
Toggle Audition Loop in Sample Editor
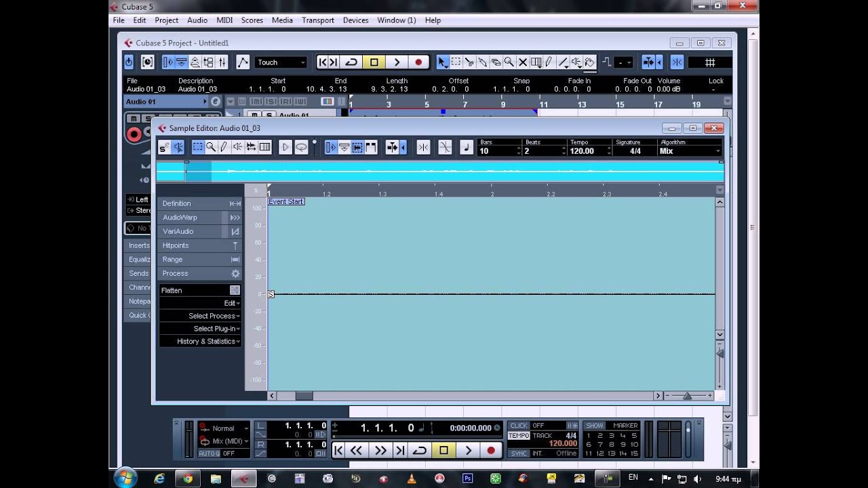point(301,147)
